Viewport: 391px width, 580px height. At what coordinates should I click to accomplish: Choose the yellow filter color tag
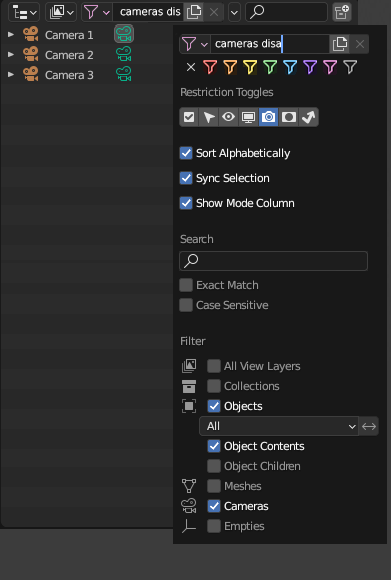coord(250,67)
